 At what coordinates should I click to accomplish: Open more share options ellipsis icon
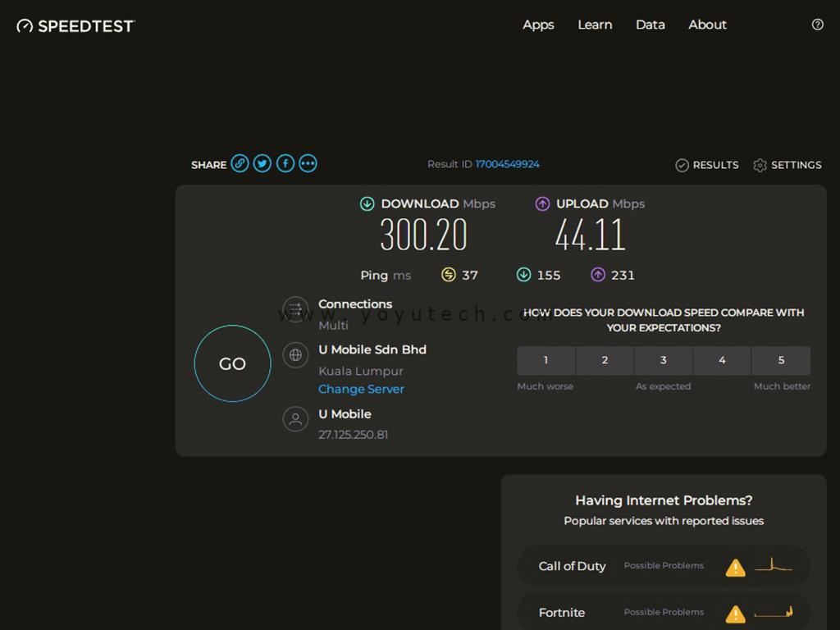tap(308, 163)
